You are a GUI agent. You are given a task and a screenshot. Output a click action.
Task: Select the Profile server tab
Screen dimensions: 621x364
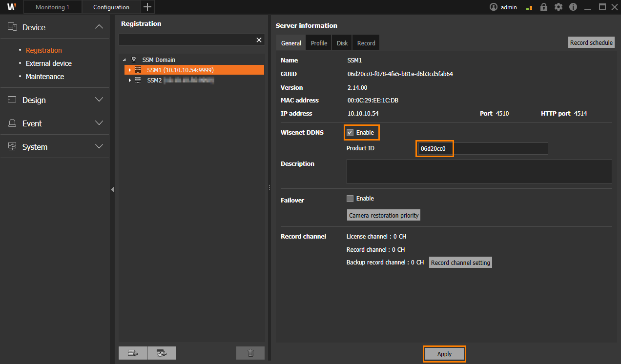(319, 43)
